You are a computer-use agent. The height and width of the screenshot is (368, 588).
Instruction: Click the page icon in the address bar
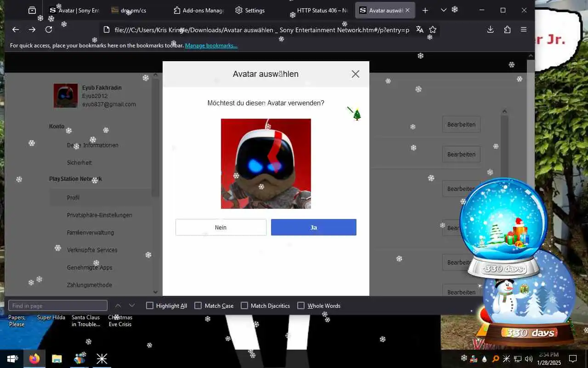coord(107,29)
